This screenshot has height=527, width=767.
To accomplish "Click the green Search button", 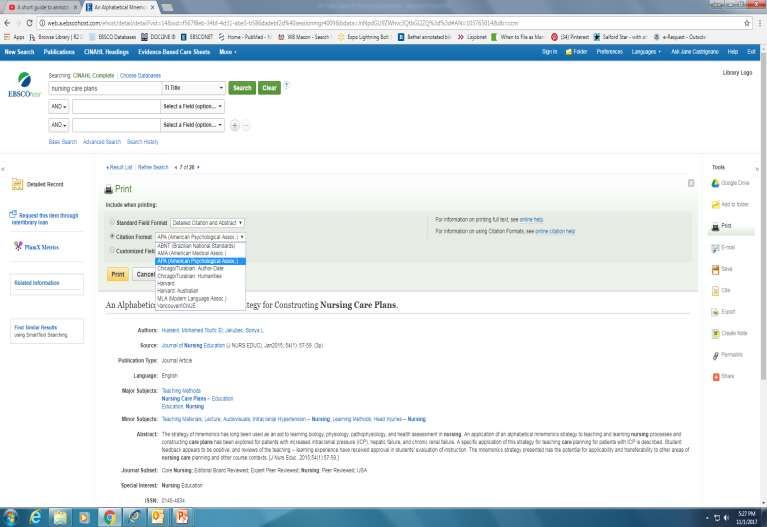I will pos(242,88).
